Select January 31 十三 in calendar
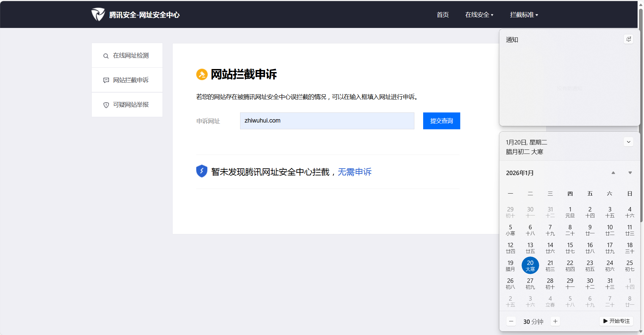 click(610, 283)
